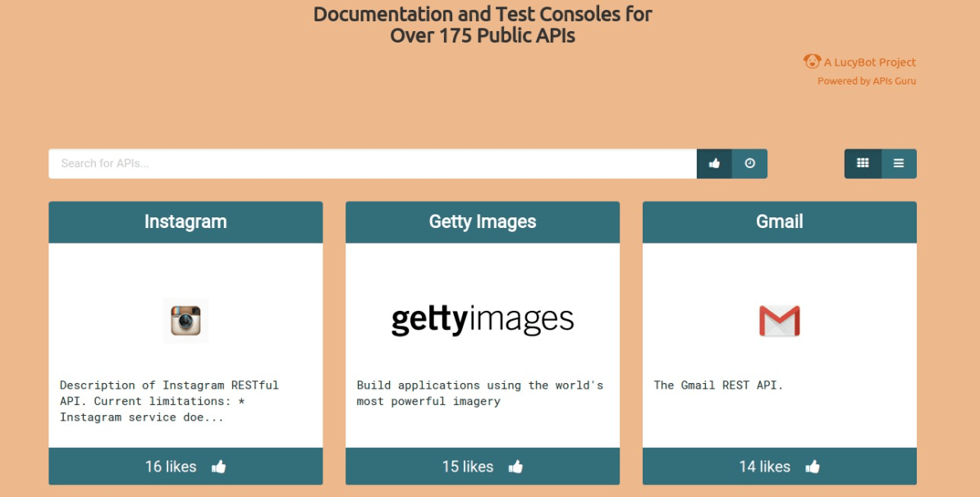Open the Instagram card header
The image size is (980, 497).
pyautogui.click(x=185, y=221)
